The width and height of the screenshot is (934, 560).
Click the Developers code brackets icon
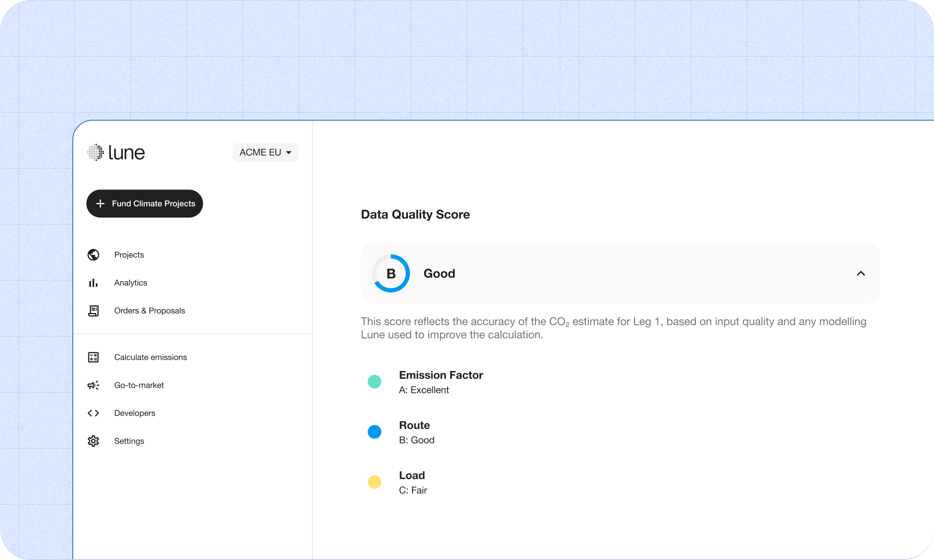click(x=93, y=413)
